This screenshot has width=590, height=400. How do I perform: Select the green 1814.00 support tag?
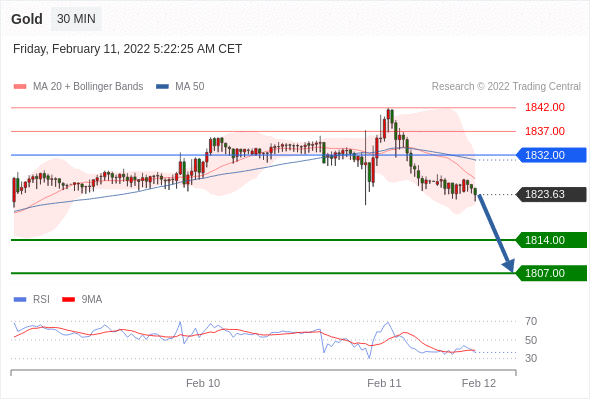click(551, 240)
